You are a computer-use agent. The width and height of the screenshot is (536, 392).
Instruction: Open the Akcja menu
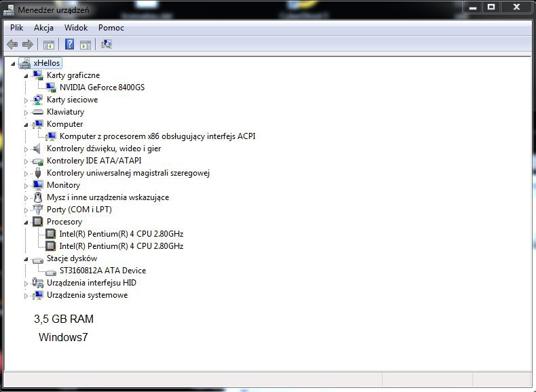(43, 28)
